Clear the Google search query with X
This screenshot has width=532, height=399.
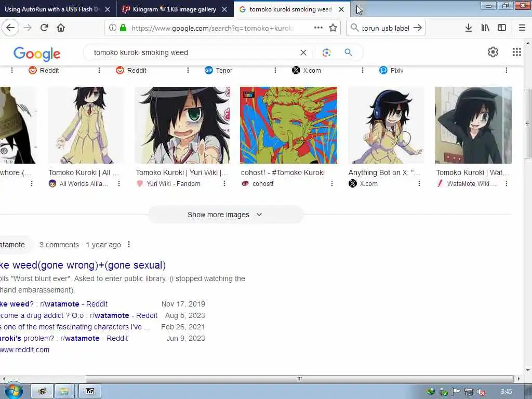303,52
